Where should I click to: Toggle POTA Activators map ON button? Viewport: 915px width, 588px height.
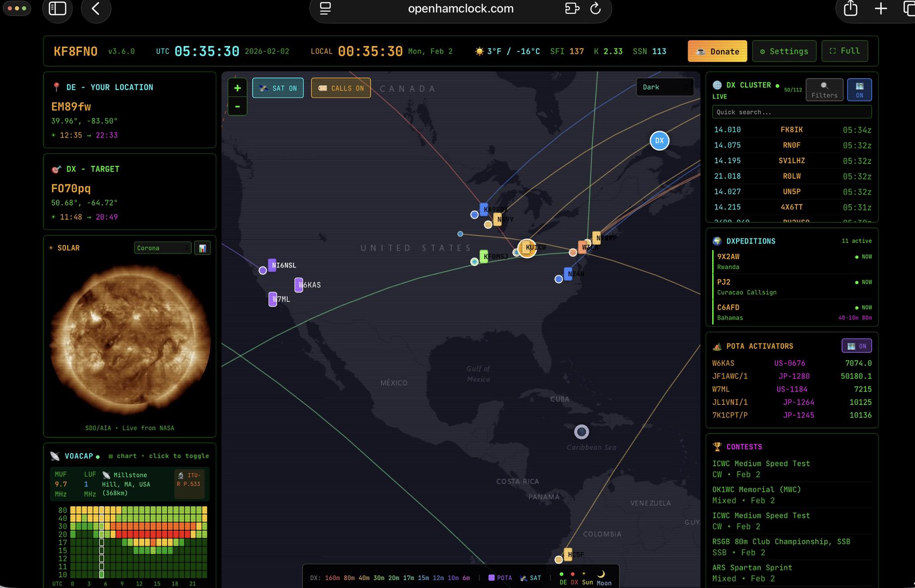[856, 346]
